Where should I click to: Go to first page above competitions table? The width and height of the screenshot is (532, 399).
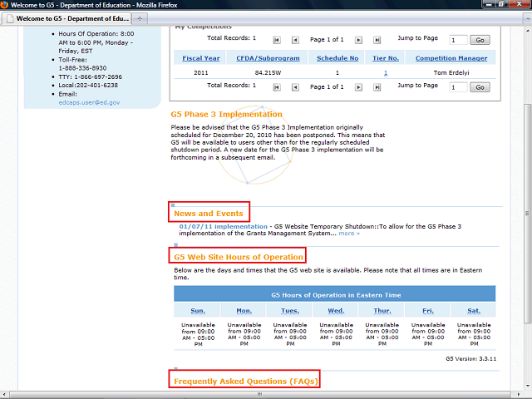[x=276, y=39]
